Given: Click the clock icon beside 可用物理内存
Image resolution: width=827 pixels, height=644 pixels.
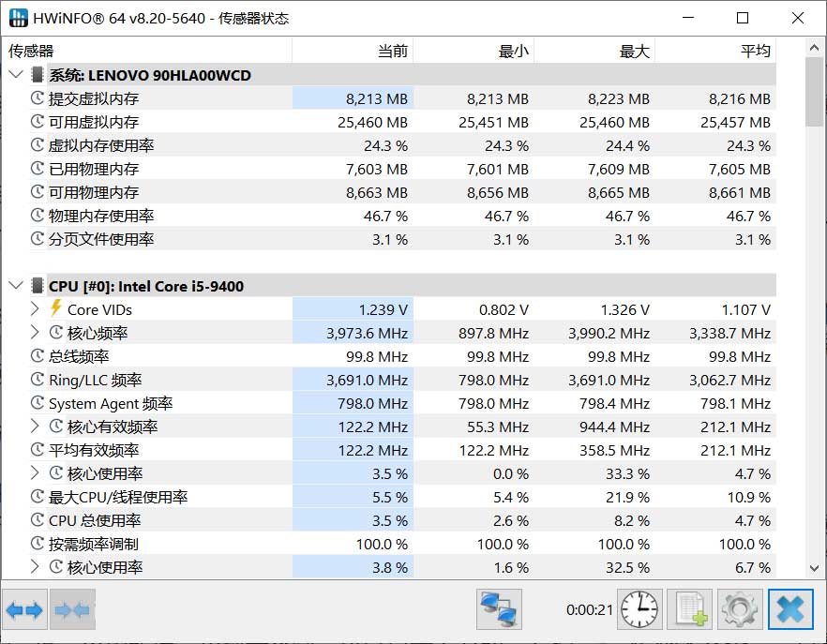Looking at the screenshot, I should coord(37,192).
